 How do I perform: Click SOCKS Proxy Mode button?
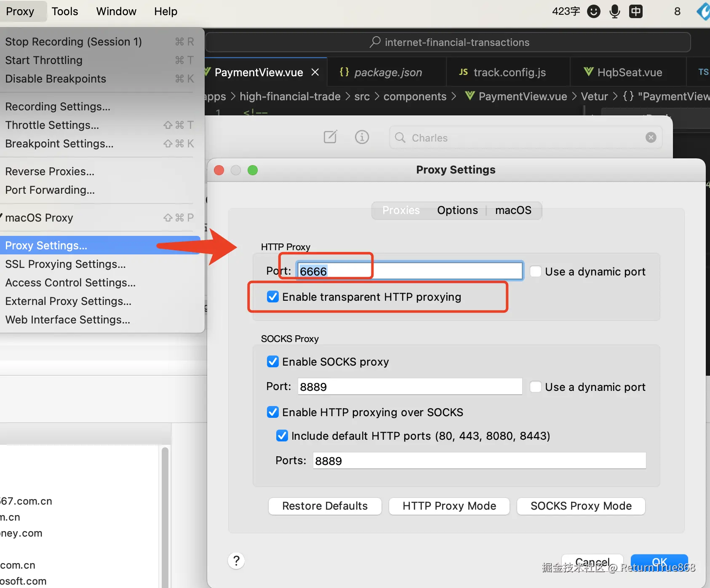pos(581,506)
